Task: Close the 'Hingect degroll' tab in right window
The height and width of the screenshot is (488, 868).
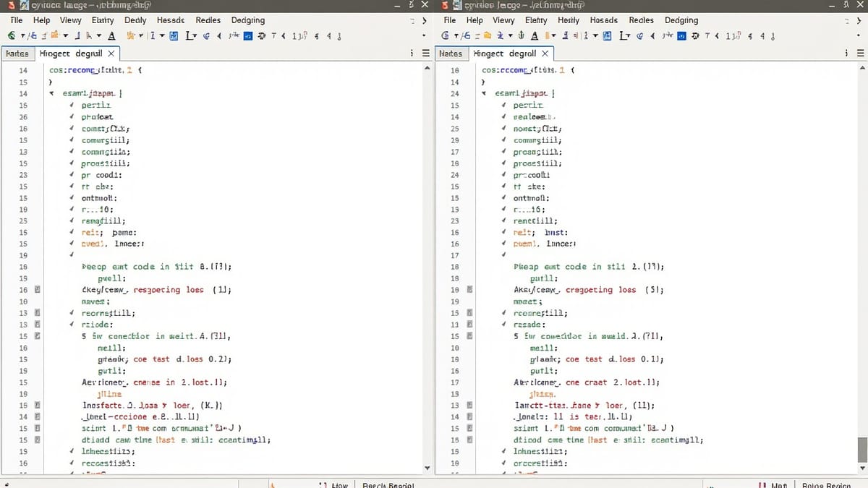Action: click(x=545, y=53)
